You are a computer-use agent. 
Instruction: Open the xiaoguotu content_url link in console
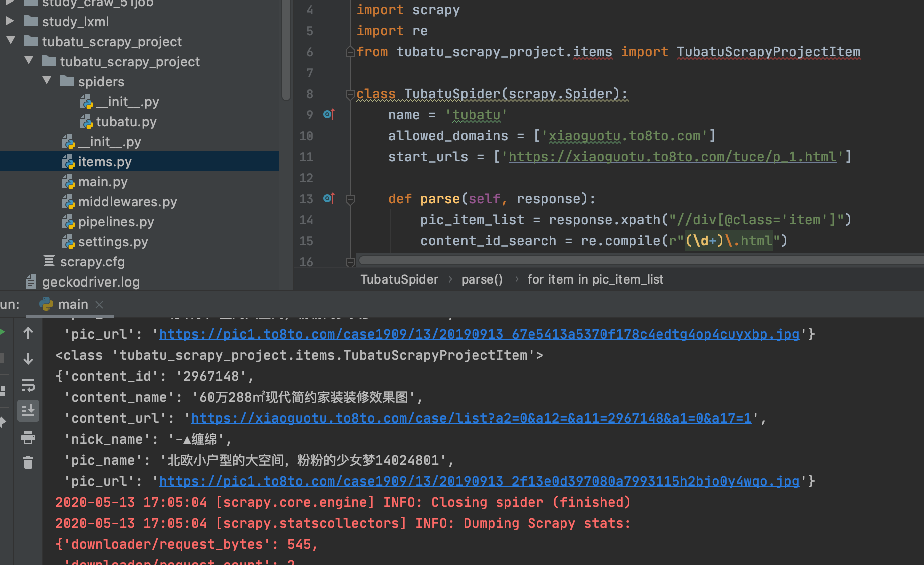click(471, 418)
